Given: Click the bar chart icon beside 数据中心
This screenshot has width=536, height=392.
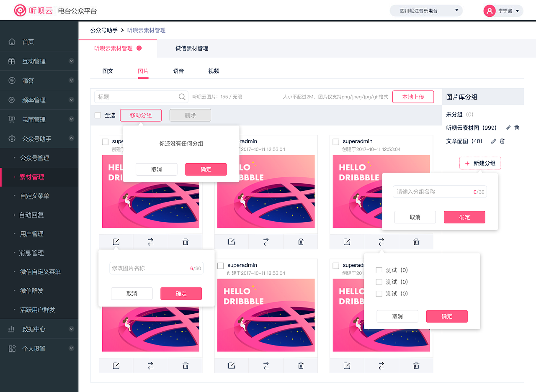Looking at the screenshot, I should coord(12,329).
